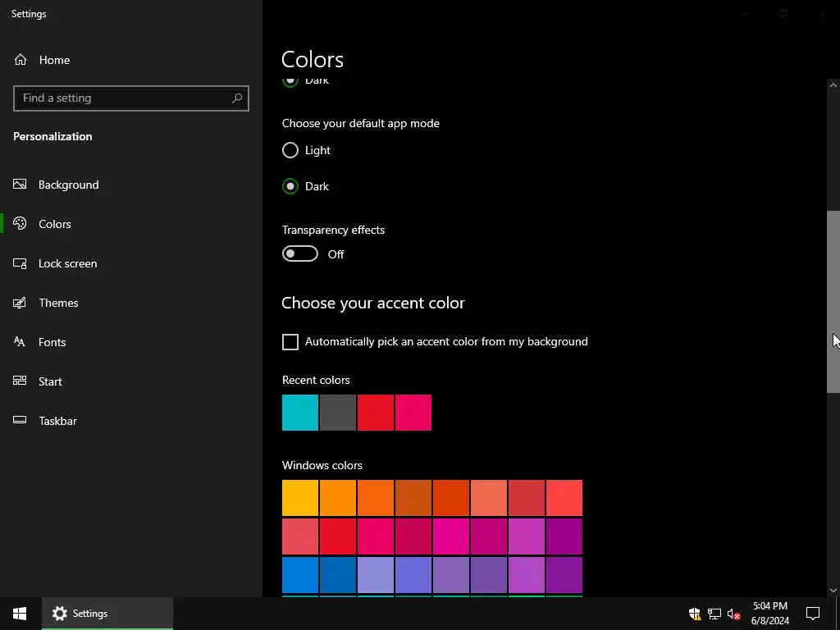
Task: Pick the pink-red recent color
Action: 413,413
